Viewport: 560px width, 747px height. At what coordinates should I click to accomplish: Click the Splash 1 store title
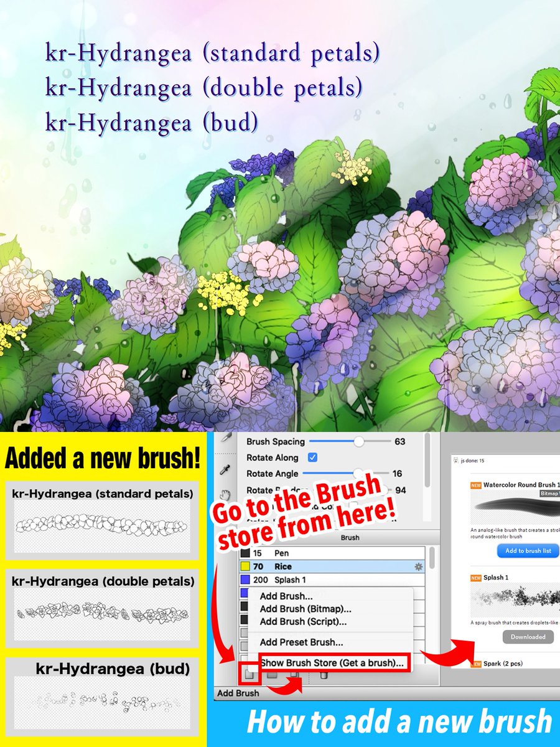[x=496, y=578]
